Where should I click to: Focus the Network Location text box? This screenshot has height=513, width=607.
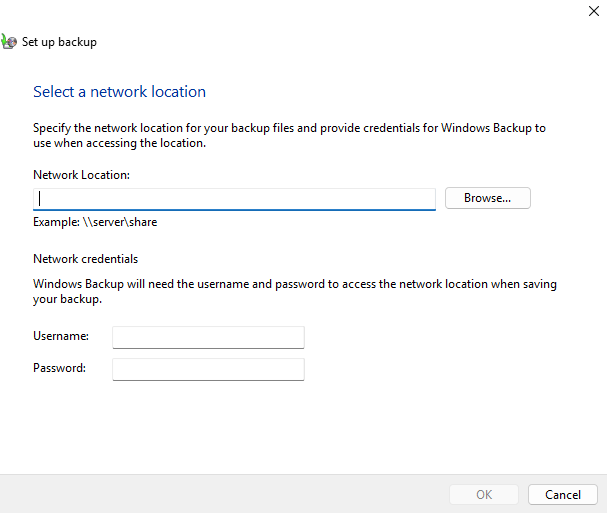234,198
